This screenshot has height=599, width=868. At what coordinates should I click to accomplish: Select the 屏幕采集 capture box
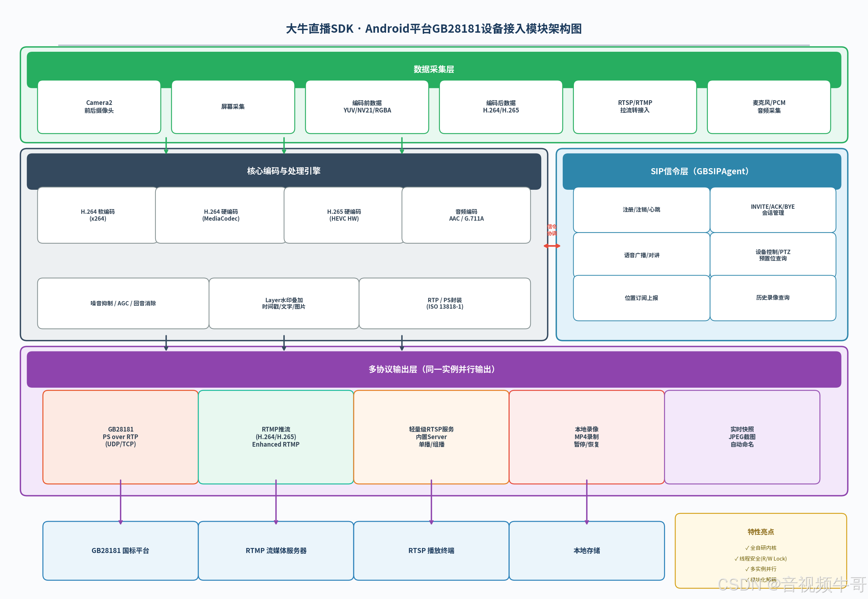coord(233,107)
